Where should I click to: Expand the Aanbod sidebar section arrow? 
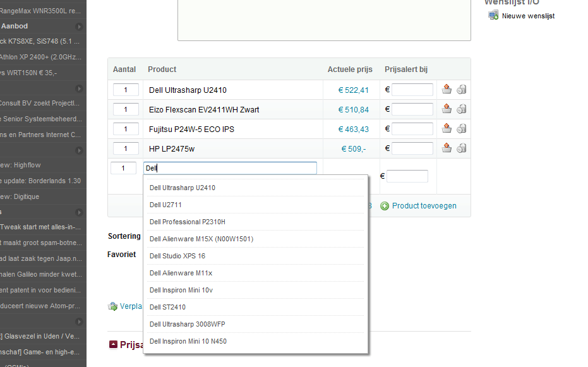[x=79, y=27]
